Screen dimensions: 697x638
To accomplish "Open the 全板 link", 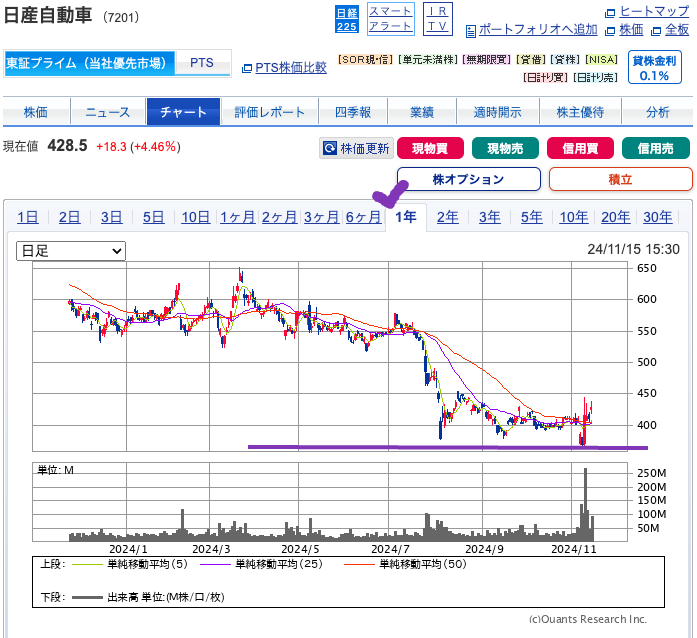I will (677, 30).
